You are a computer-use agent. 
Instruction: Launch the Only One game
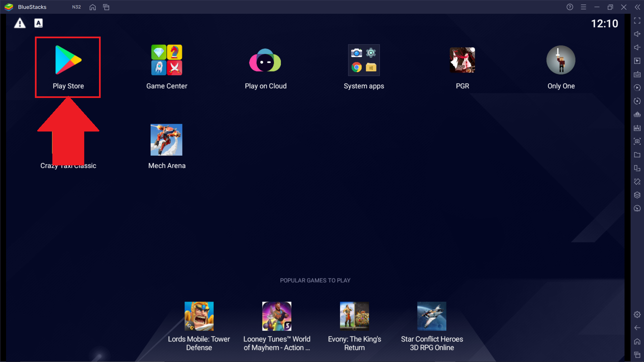pos(561,66)
